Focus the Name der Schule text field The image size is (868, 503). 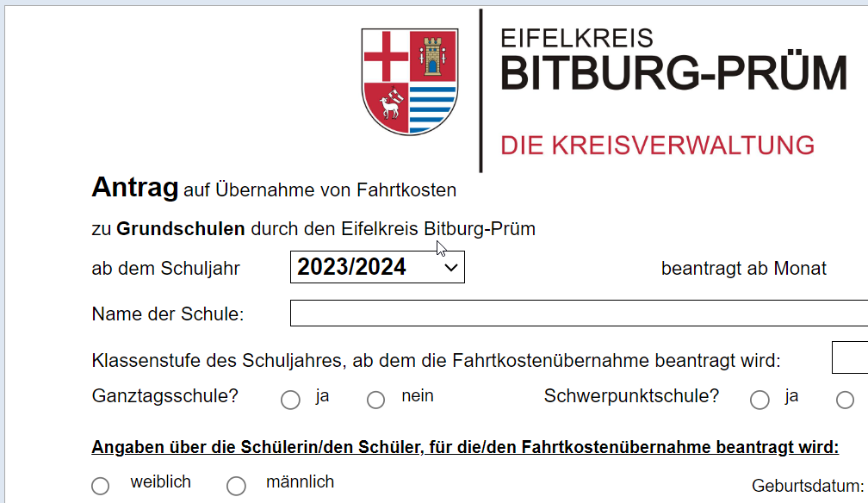(577, 314)
